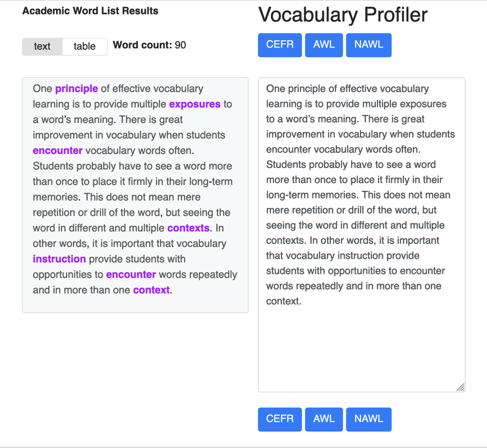Switch to the table view
The image size is (487, 448).
[x=84, y=46]
